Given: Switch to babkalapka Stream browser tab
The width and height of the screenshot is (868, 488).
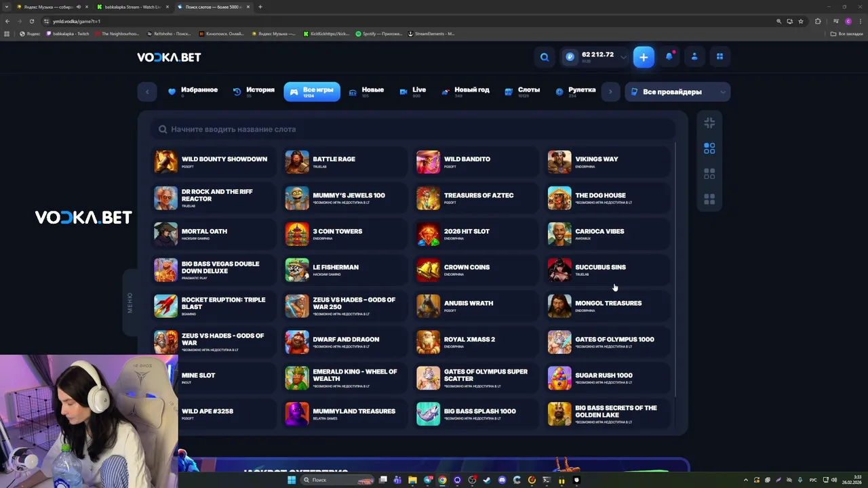Looking at the screenshot, I should coord(134,7).
